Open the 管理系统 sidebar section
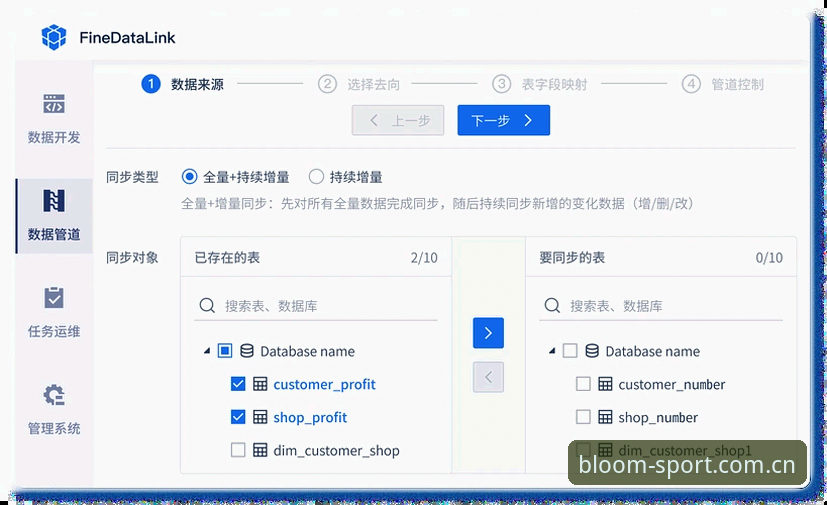827x505 pixels. coord(54,409)
